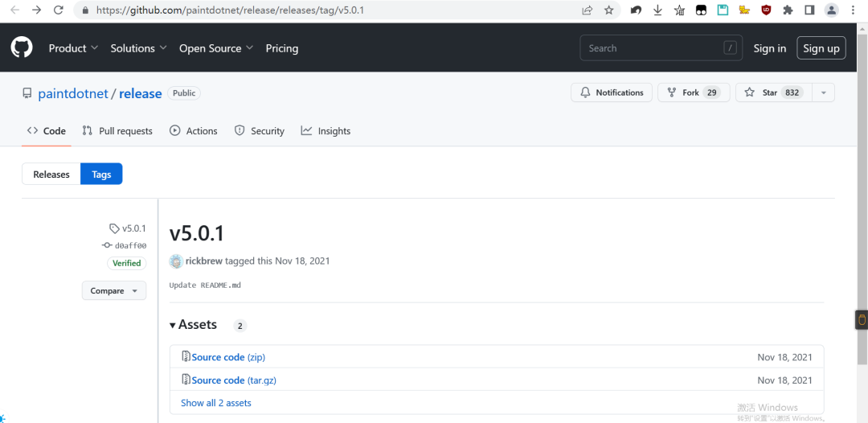Open the Code tab

click(47, 130)
